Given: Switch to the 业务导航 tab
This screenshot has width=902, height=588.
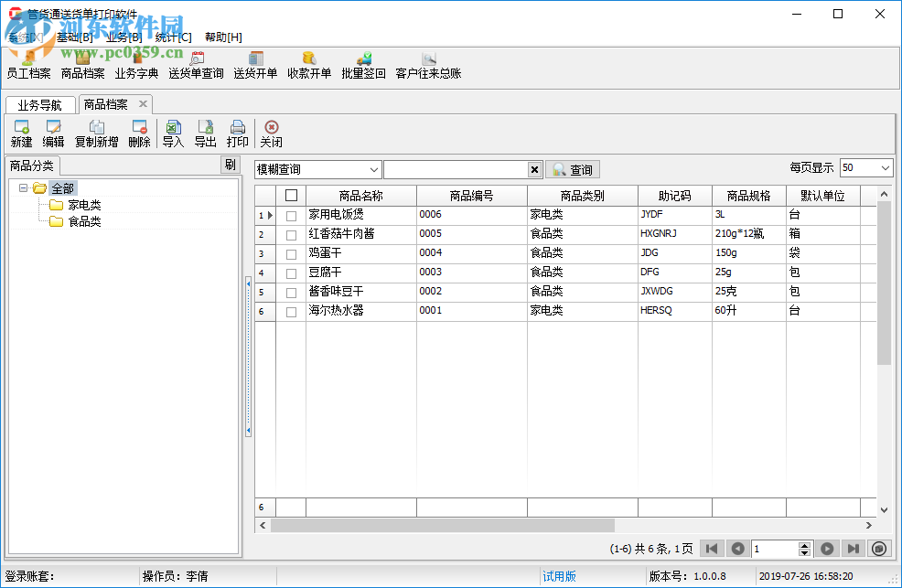Looking at the screenshot, I should pos(40,105).
